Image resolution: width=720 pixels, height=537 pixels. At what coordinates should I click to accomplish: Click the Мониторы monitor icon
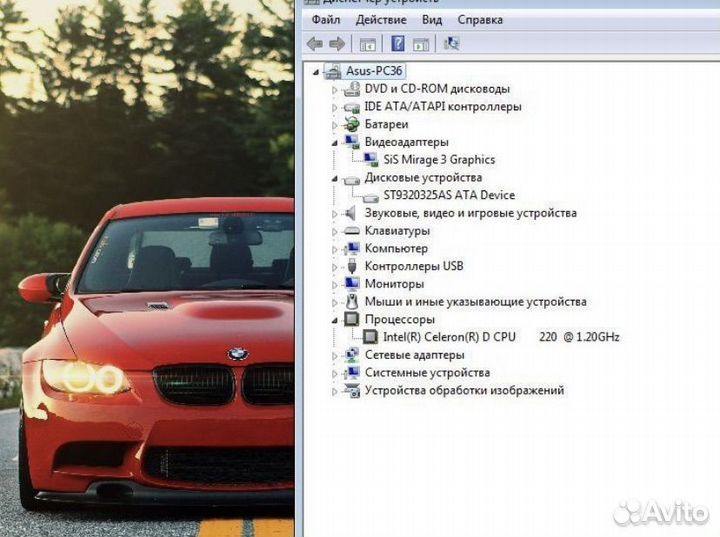pyautogui.click(x=352, y=284)
